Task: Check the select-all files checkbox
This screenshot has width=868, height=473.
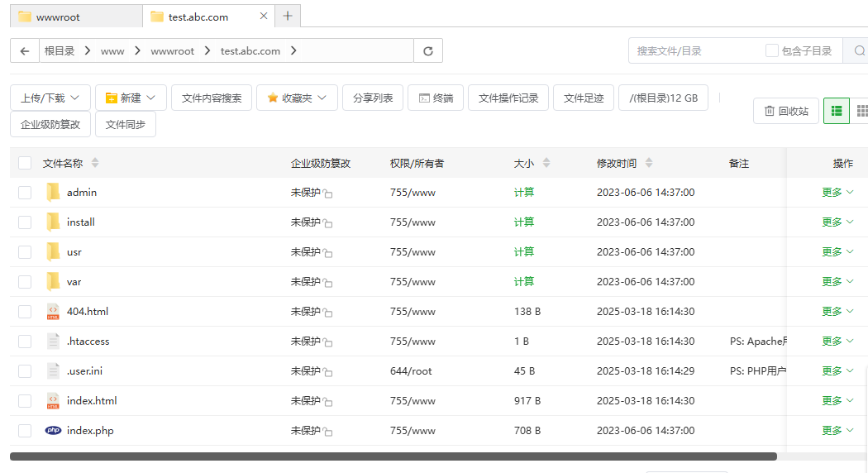Action: pyautogui.click(x=25, y=163)
